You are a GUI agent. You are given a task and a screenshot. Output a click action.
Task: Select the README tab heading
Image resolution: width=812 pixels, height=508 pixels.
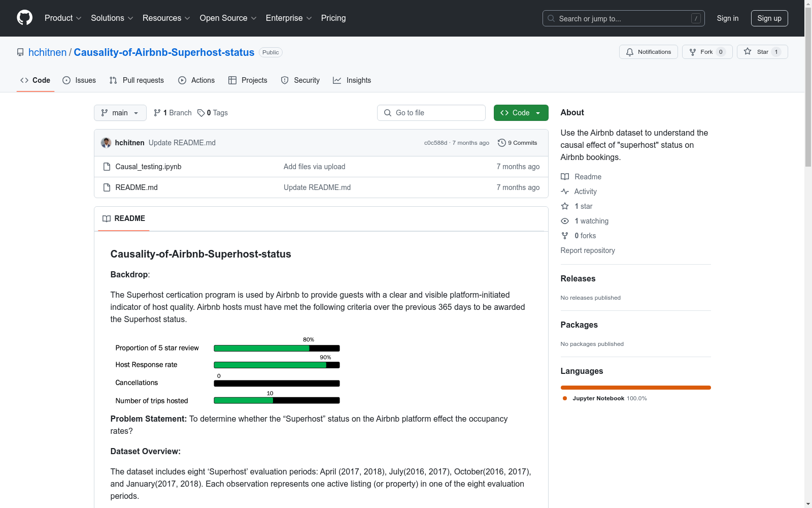[x=124, y=218]
